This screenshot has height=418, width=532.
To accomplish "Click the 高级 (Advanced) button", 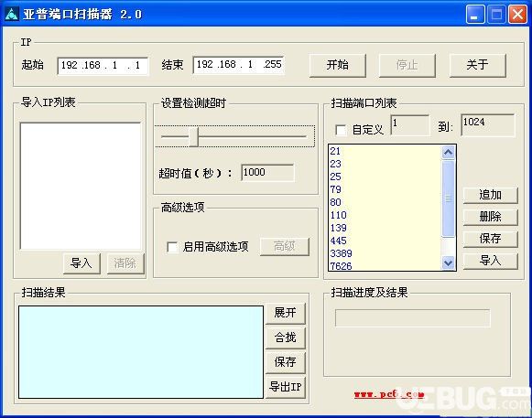I will [285, 246].
